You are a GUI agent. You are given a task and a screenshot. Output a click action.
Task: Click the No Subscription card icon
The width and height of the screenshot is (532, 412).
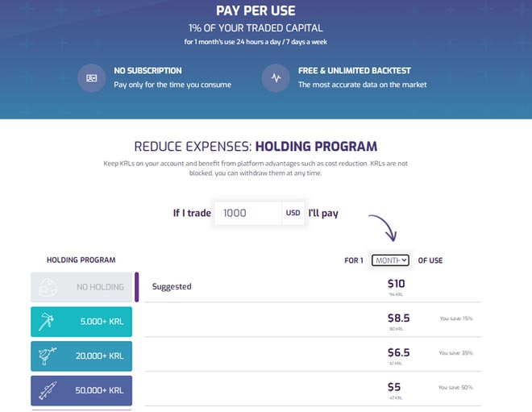point(92,78)
